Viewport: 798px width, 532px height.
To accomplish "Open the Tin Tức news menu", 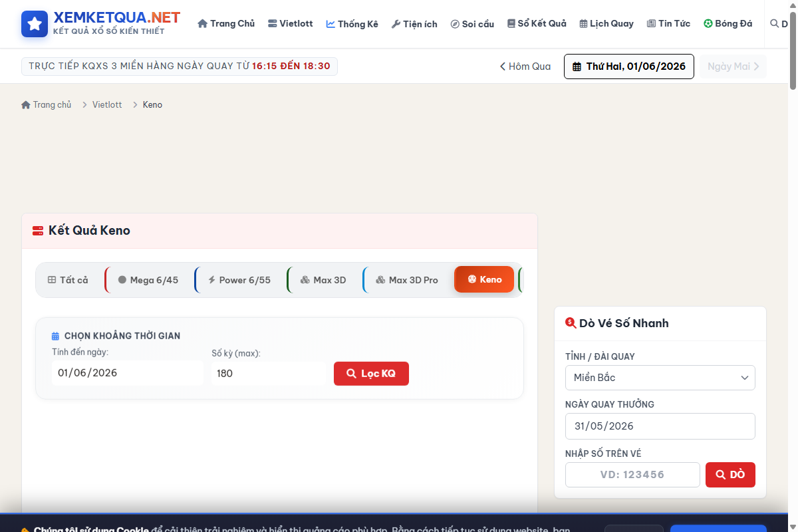I will click(668, 23).
